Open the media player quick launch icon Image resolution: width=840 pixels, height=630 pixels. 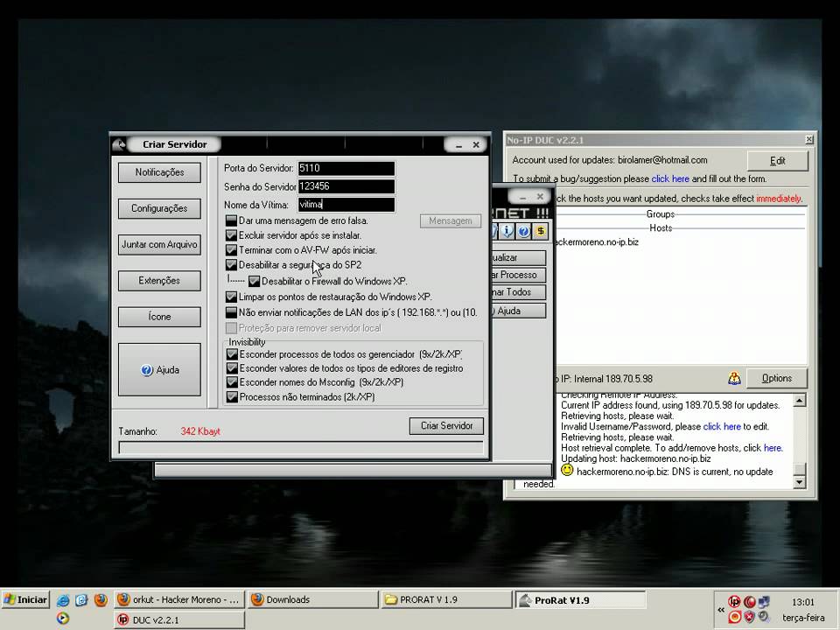(x=63, y=619)
